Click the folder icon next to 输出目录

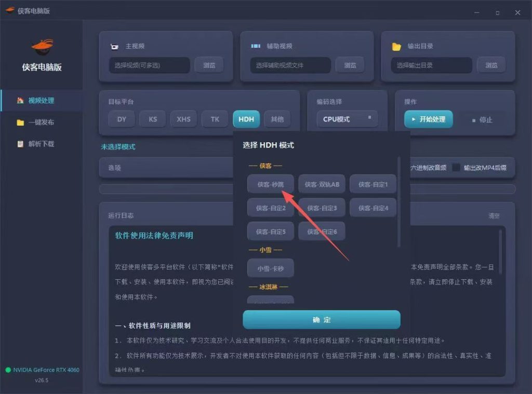coord(396,46)
